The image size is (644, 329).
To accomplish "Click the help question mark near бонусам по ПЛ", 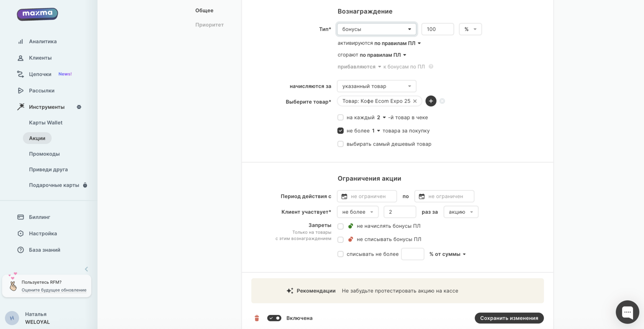I will (x=431, y=67).
